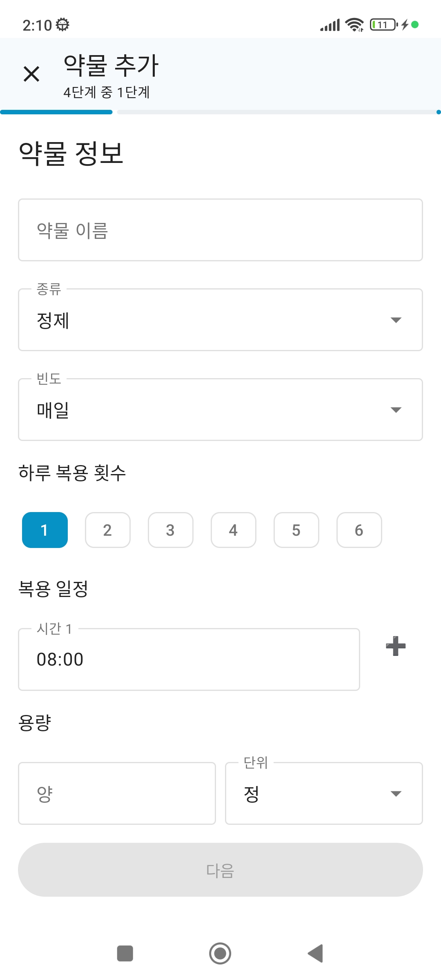
Task: Select 2 times per day
Action: [108, 530]
